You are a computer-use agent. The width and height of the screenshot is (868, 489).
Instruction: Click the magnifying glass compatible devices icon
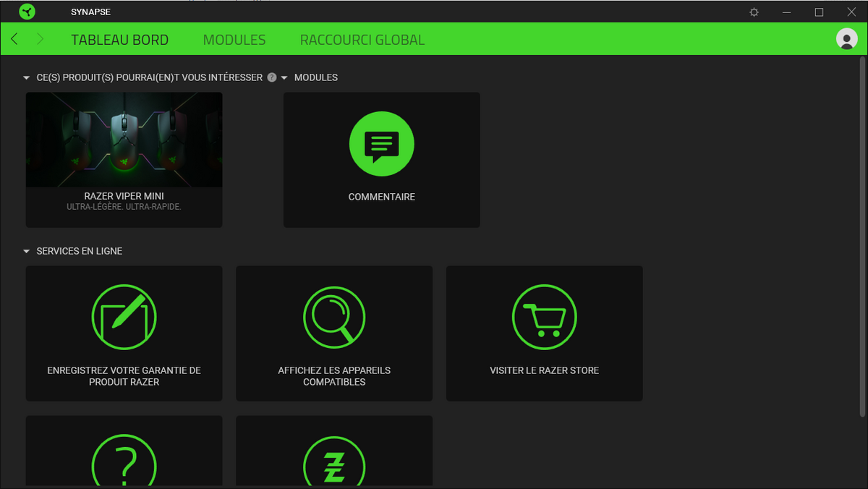pyautogui.click(x=334, y=317)
